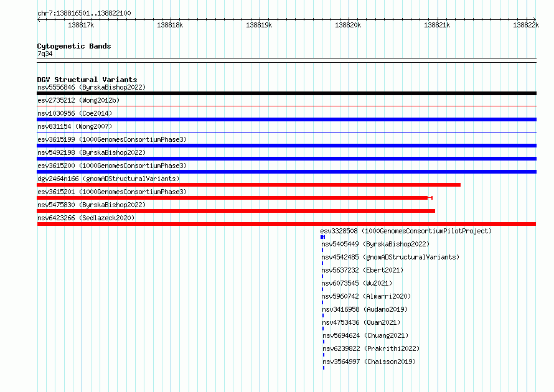Click the thin red esv2735212 line
The width and height of the screenshot is (554, 392).
(286, 106)
